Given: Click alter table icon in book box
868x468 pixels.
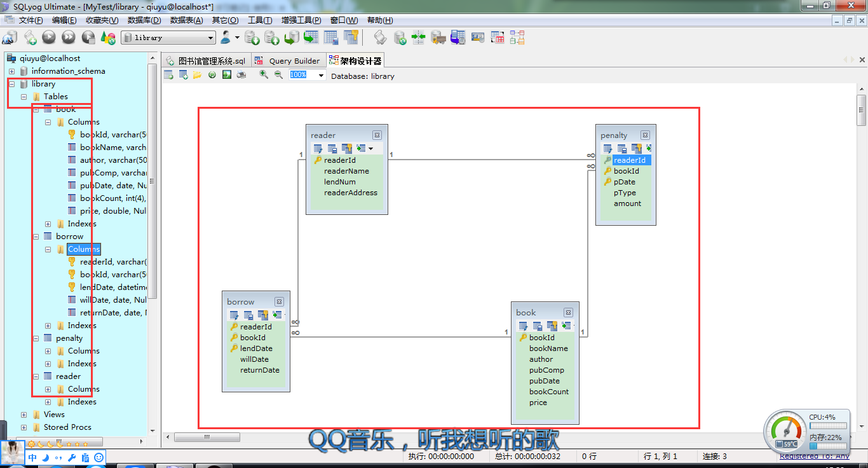Looking at the screenshot, I should [x=523, y=326].
